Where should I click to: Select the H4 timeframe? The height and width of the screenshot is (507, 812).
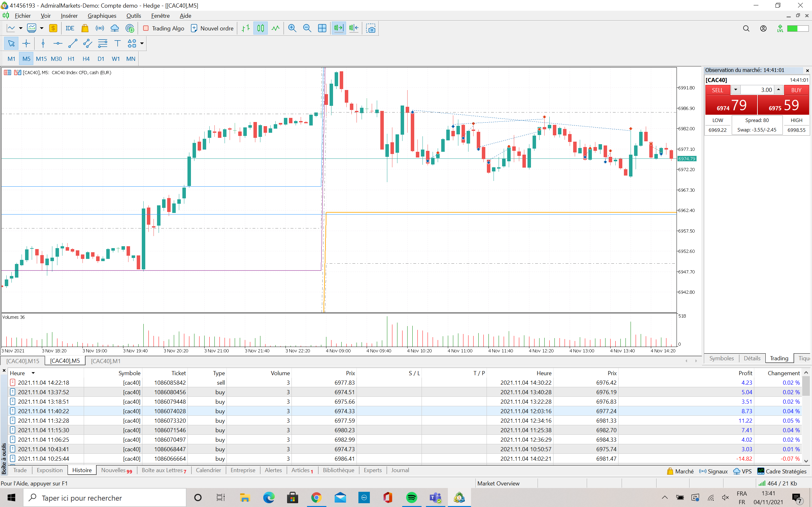point(86,59)
